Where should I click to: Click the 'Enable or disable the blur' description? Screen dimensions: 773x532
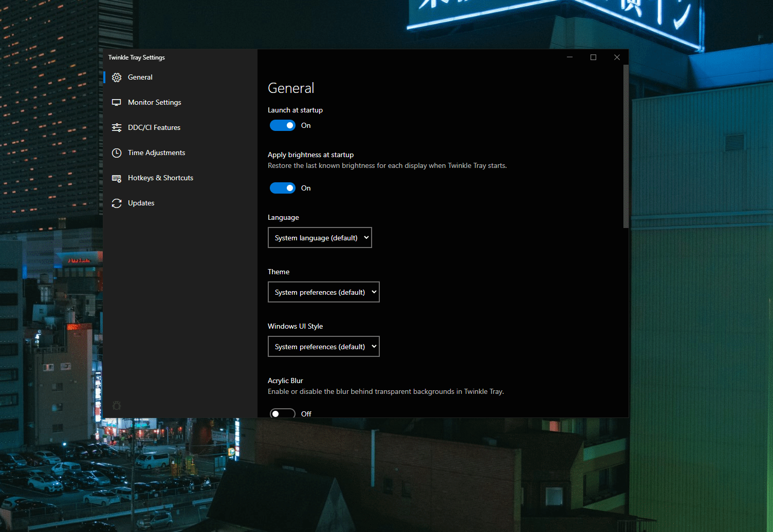pos(385,391)
